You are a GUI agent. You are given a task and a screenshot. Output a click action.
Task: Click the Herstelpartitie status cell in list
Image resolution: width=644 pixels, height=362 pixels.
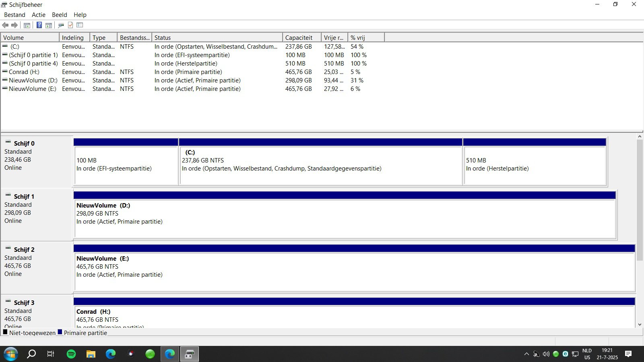coord(186,64)
